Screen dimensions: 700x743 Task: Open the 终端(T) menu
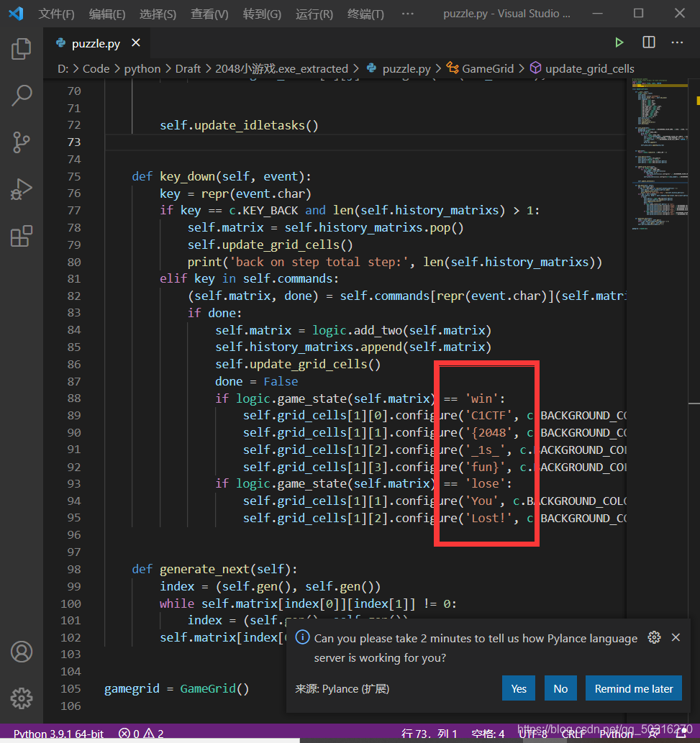coord(365,14)
